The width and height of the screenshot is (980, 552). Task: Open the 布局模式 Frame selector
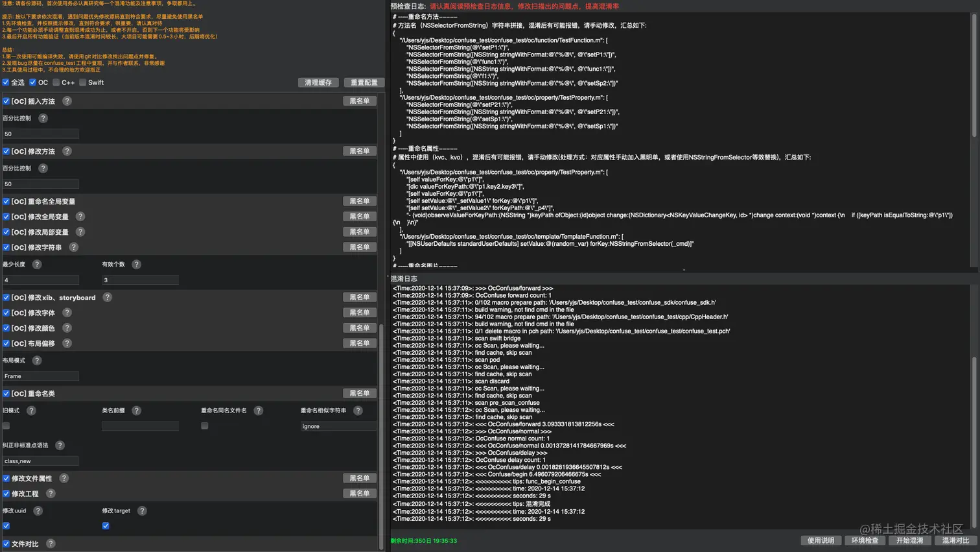pyautogui.click(x=41, y=376)
